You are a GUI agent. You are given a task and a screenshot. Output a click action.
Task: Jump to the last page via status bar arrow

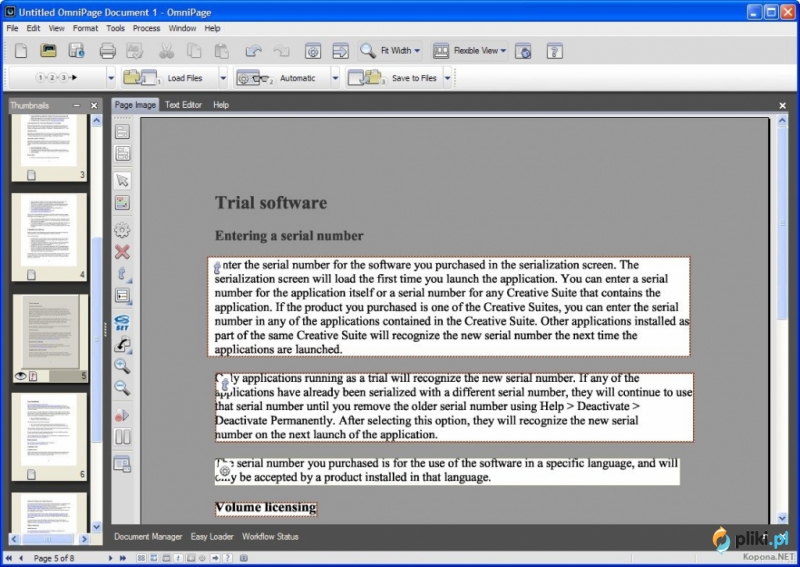tap(122, 558)
